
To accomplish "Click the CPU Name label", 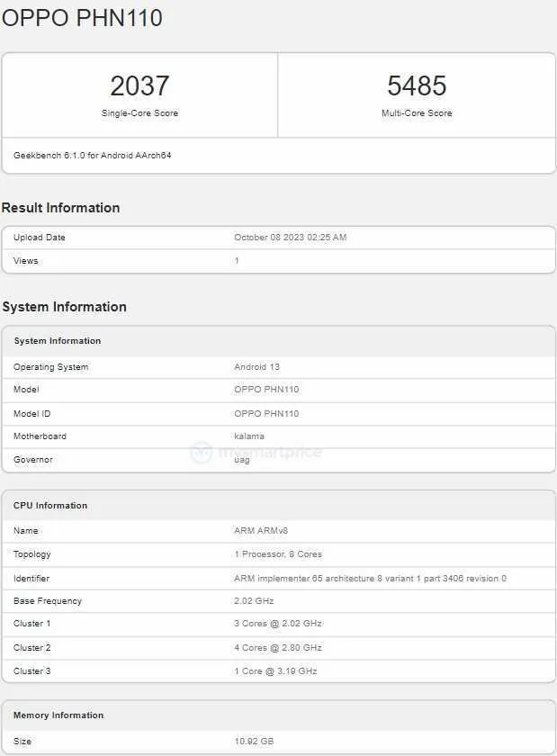I will pos(25,530).
